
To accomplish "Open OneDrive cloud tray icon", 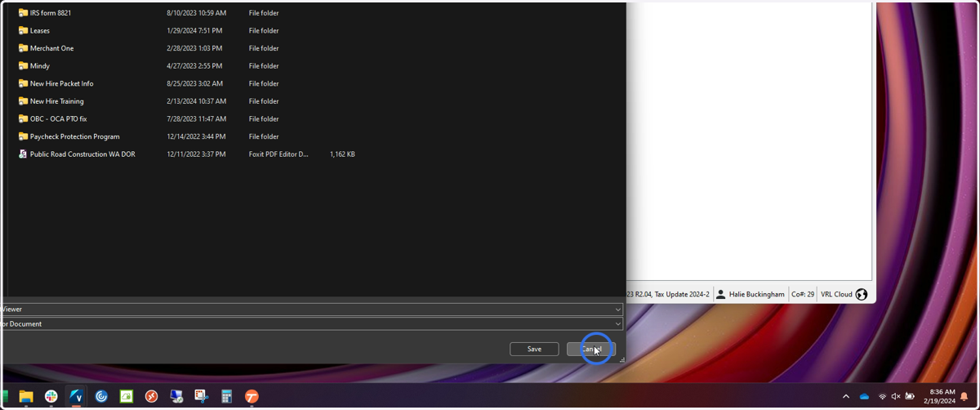I will tap(864, 396).
